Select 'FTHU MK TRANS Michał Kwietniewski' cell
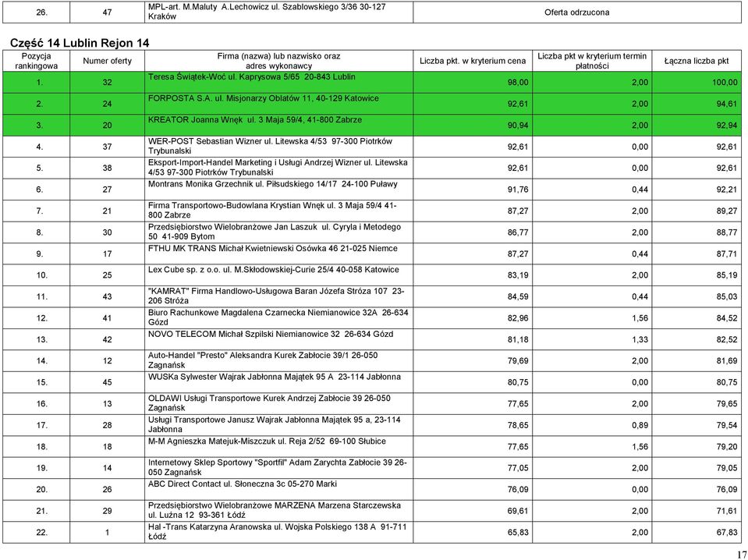The image size is (748, 560). point(278,253)
